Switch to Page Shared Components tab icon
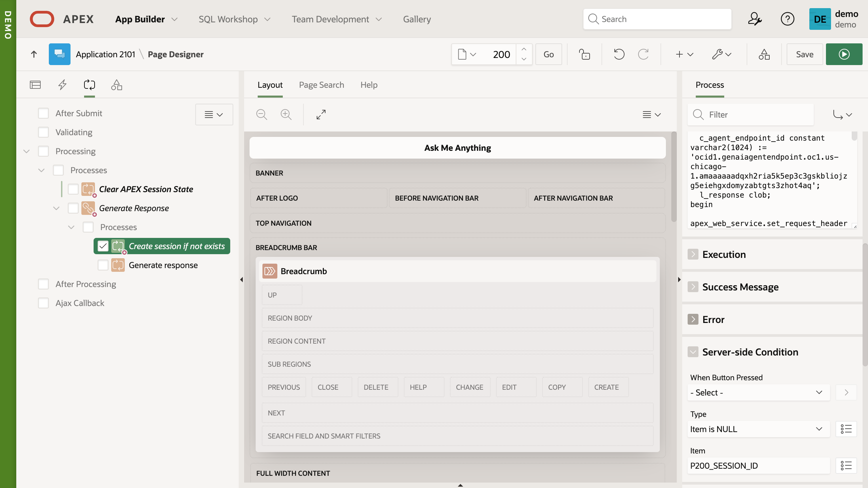 click(x=117, y=85)
